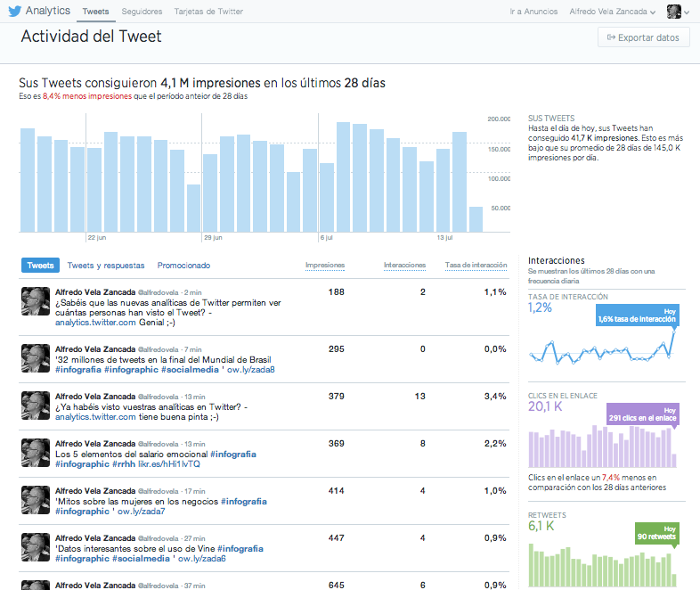Click the 414 impressions value
Screen dimensions: 700x590
pyautogui.click(x=336, y=491)
